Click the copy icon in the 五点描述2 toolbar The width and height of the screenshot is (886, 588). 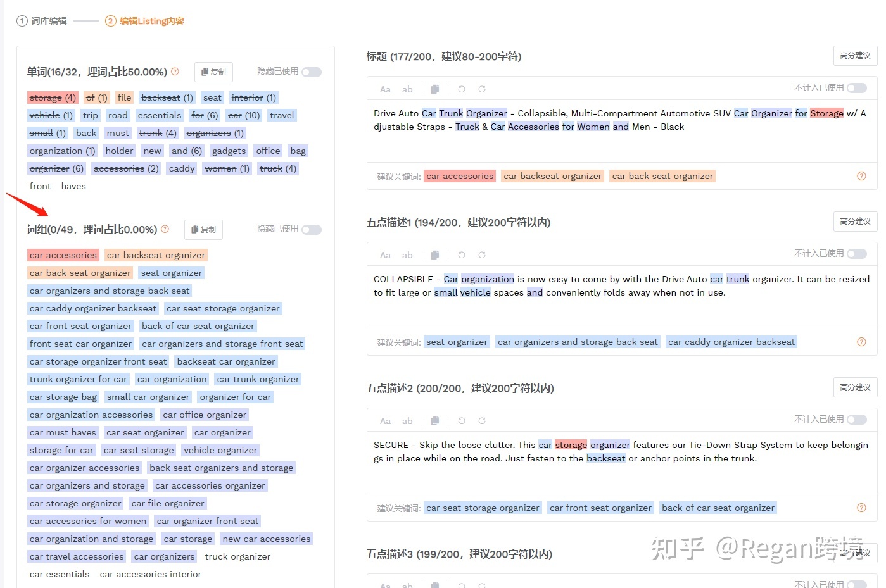point(435,420)
